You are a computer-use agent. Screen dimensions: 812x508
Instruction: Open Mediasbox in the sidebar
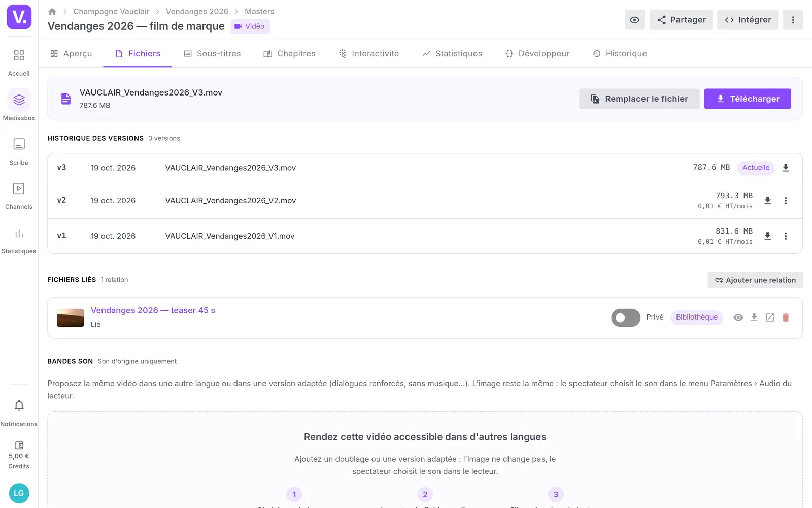[19, 106]
